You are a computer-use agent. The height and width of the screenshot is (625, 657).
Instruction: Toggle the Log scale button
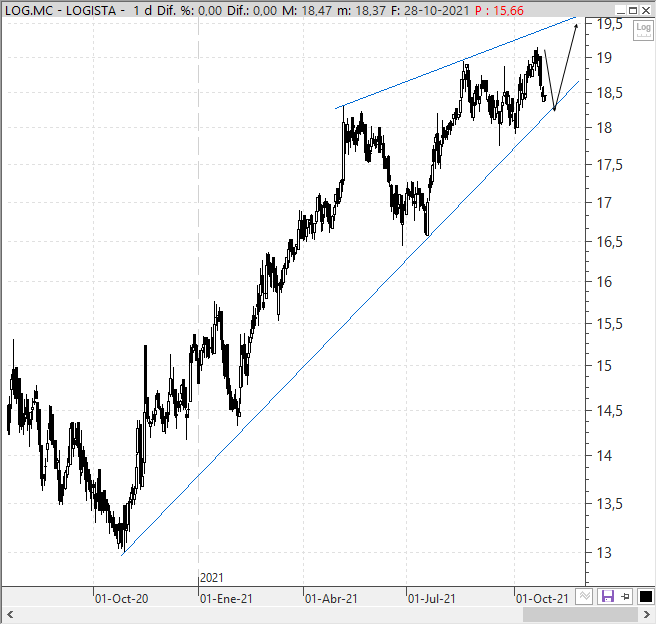pos(643,30)
